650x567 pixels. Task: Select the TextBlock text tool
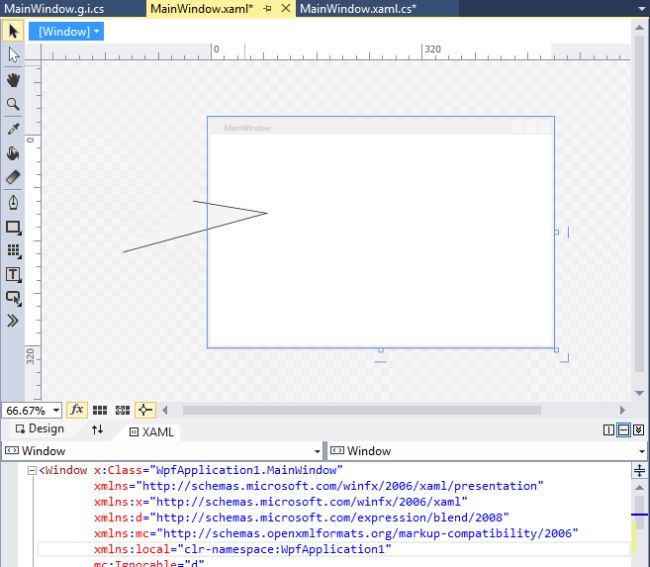click(13, 275)
